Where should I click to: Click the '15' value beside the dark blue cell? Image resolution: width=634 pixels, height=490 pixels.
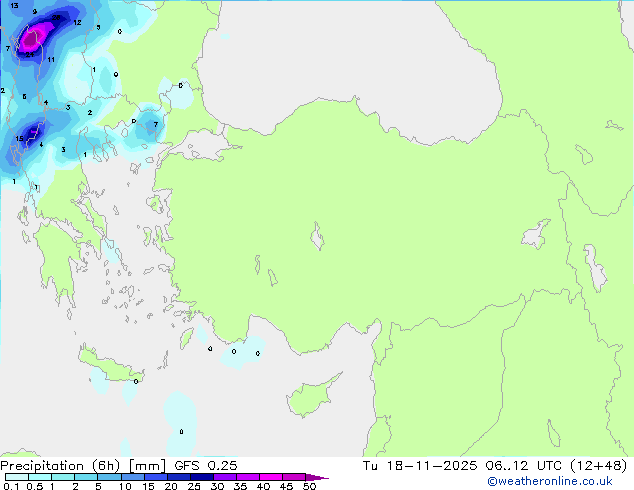19,139
